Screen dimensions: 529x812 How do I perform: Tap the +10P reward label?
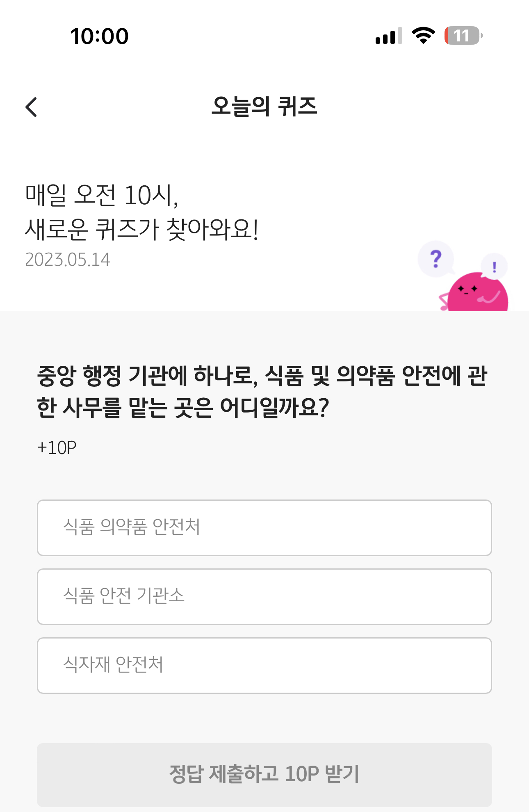coord(57,447)
